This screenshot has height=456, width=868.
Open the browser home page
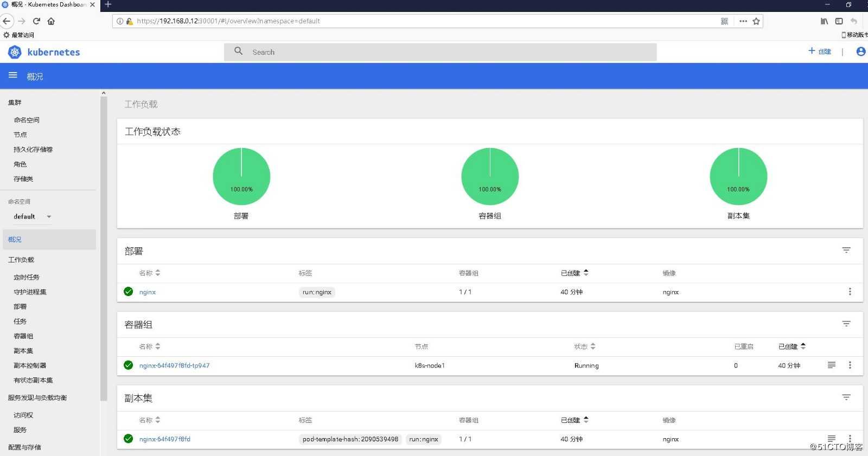(x=51, y=21)
